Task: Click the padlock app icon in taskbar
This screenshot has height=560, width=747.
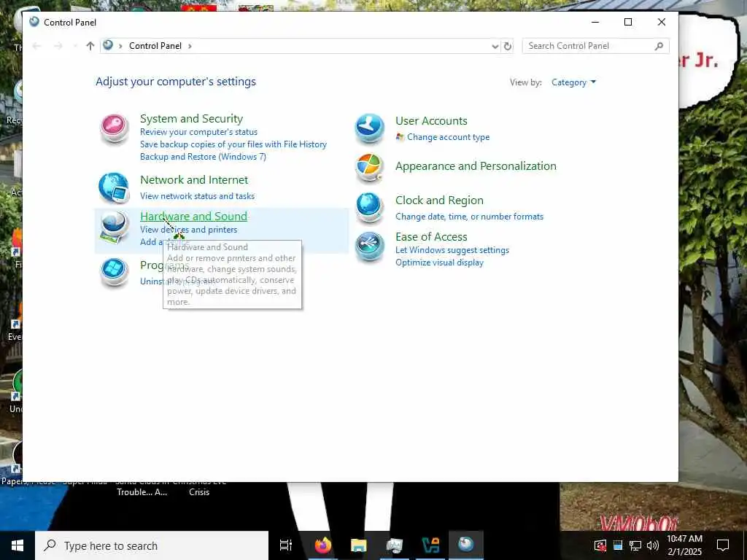Action: [430, 545]
